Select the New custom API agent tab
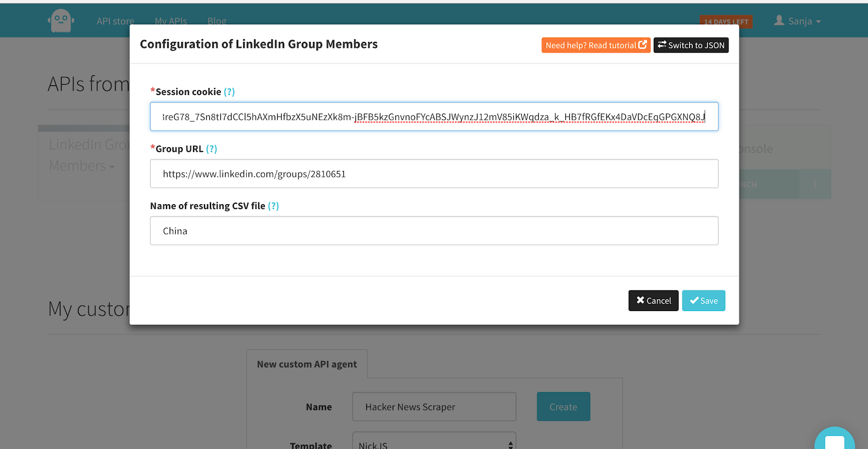This screenshot has height=449, width=868. (x=307, y=364)
